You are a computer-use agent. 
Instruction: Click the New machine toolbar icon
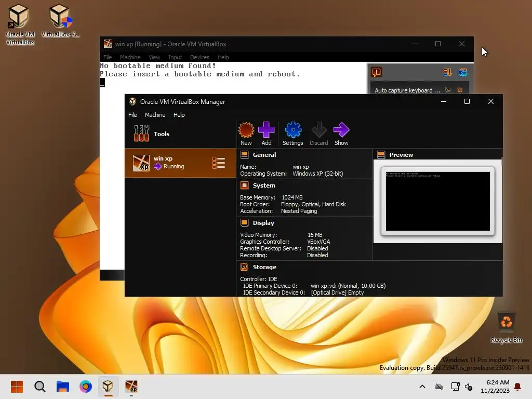coord(246,130)
